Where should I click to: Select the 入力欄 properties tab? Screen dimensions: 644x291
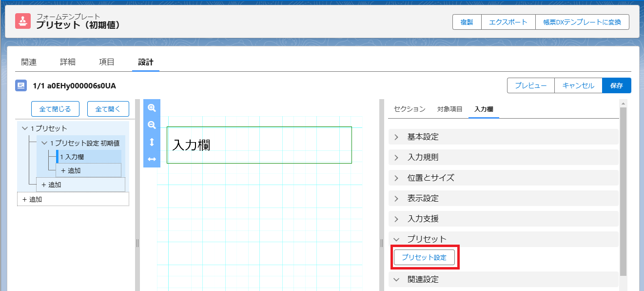point(484,109)
